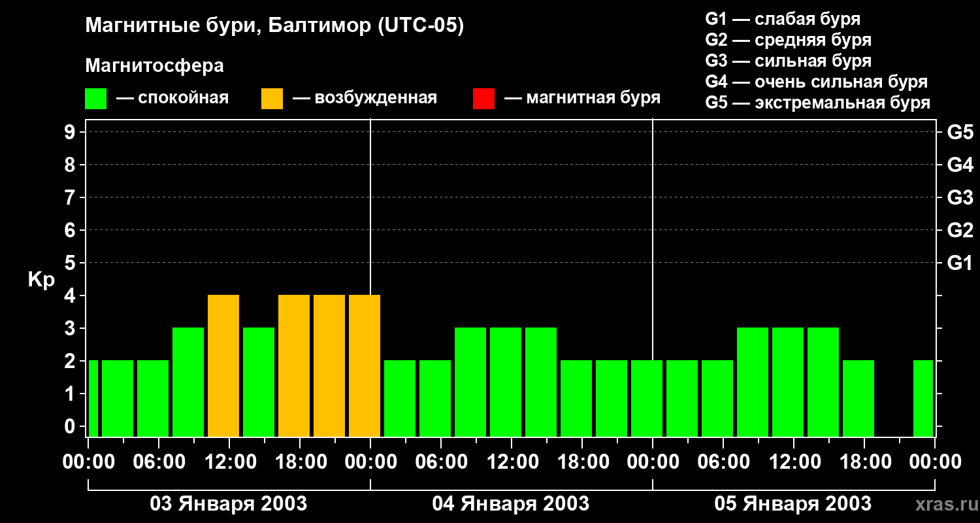The height and width of the screenshot is (523, 980).
Task: Click the "18:00" time label above 03 Января
Action: 301,462
